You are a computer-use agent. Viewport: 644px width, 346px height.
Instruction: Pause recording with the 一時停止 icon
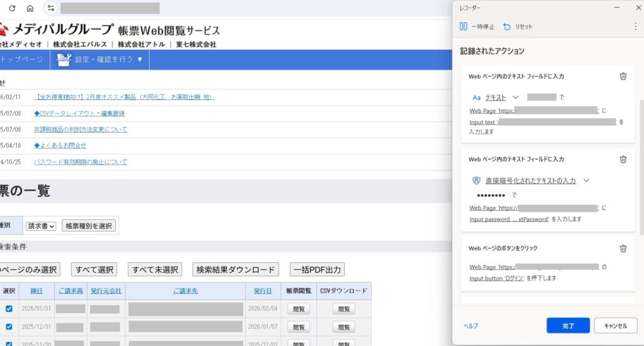[x=464, y=26]
